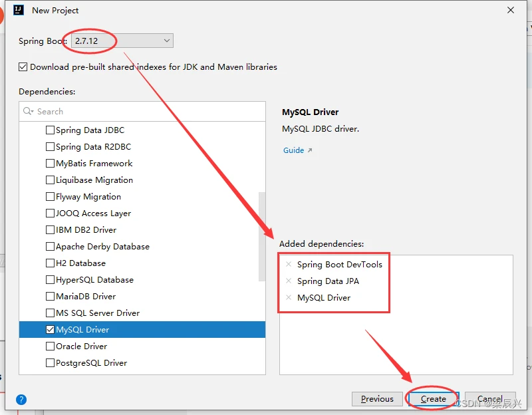Click the Guide link for MySQL Driver

point(294,150)
